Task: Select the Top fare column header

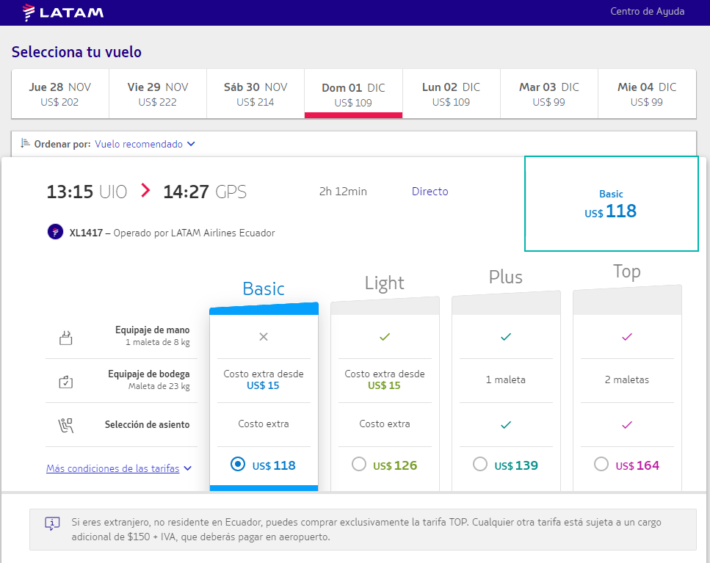Action: [x=627, y=271]
